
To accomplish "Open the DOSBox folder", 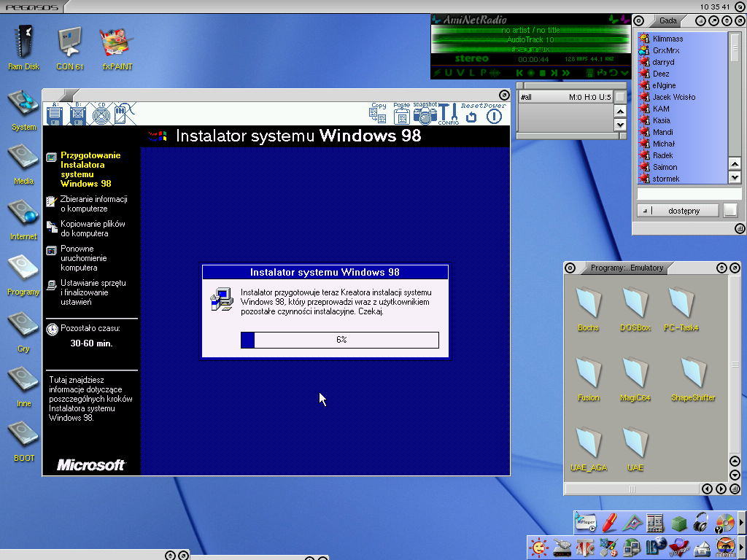I will coord(635,308).
